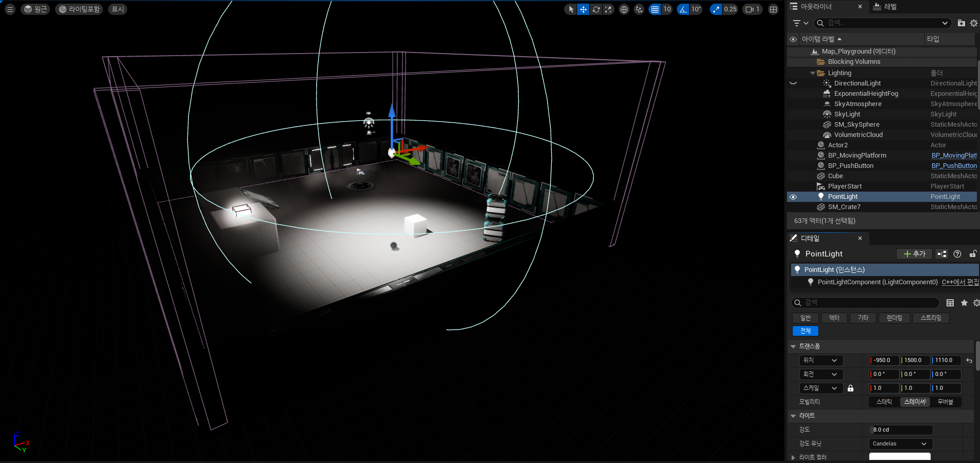Select the point light bulb icon in viewport
Image resolution: width=980 pixels, height=463 pixels.
pos(391,152)
